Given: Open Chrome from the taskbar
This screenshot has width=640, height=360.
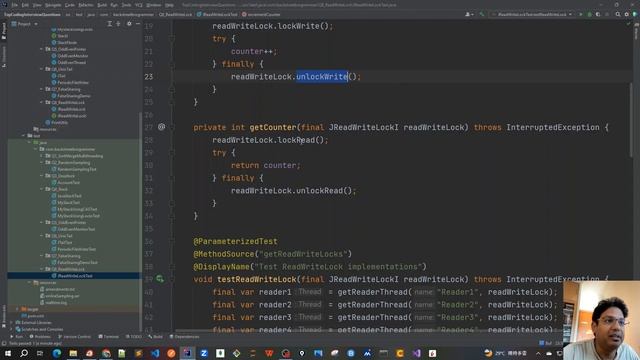Looking at the screenshot, I should click(106, 353).
